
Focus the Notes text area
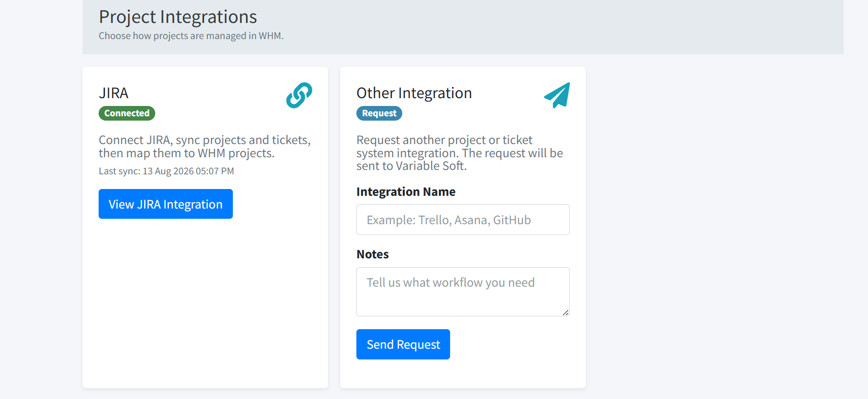pos(463,292)
